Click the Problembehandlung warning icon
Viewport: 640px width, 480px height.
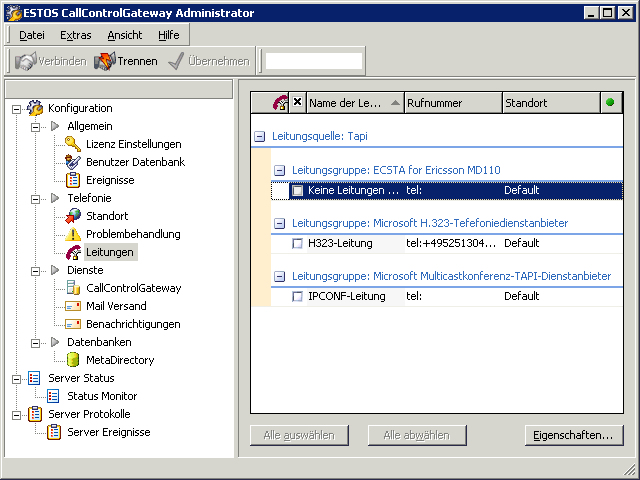[73, 234]
